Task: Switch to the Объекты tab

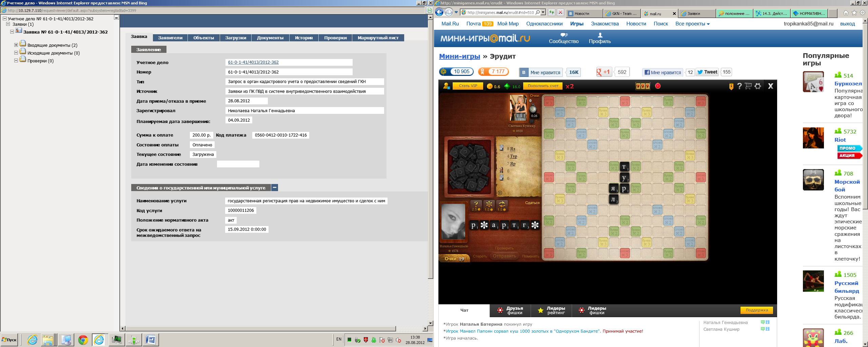Action: click(x=204, y=38)
